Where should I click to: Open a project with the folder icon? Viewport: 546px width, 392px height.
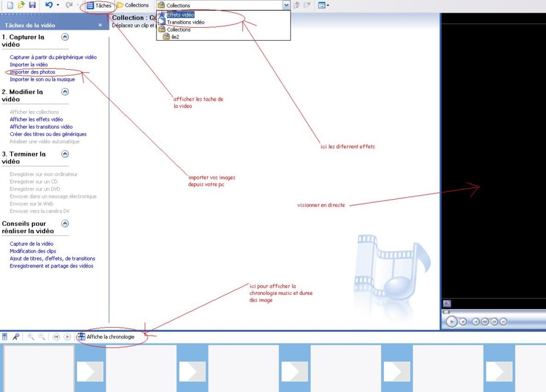tap(21, 5)
